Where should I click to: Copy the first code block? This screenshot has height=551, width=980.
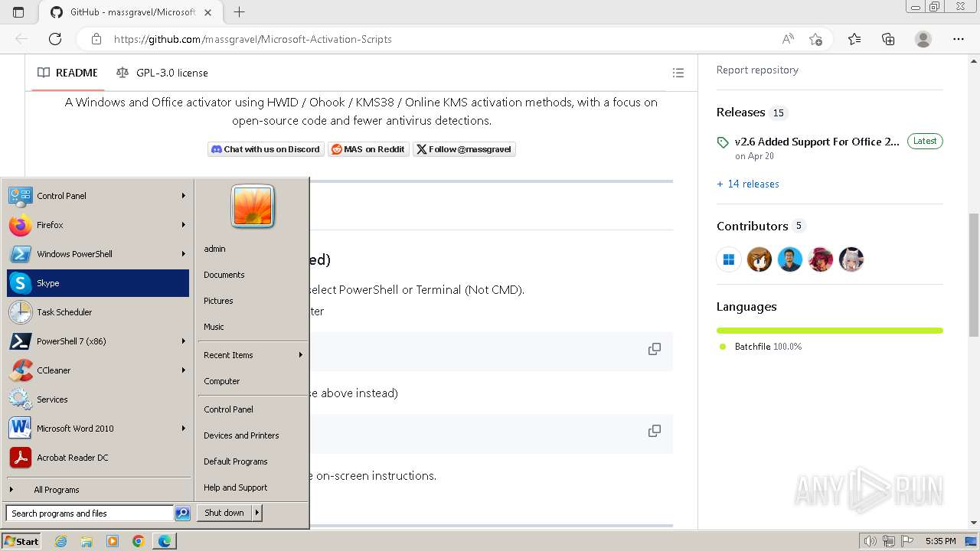tap(655, 349)
